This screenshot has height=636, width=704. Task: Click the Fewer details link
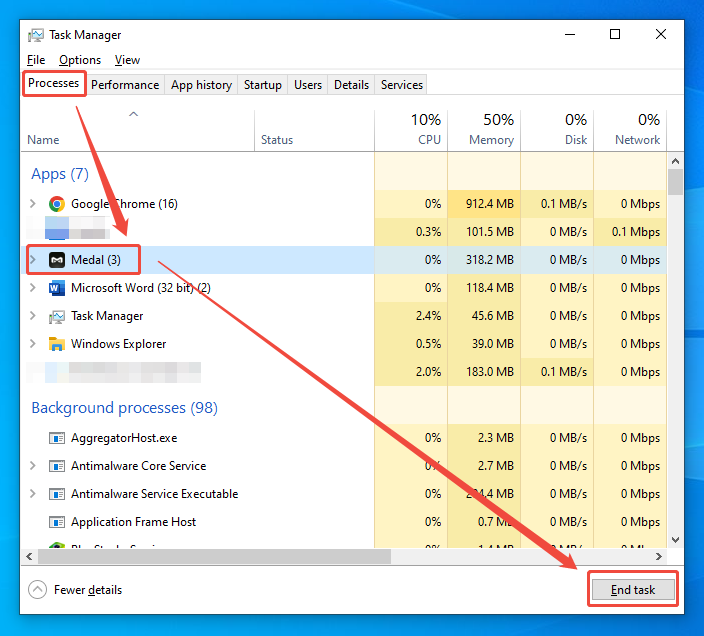pos(88,590)
